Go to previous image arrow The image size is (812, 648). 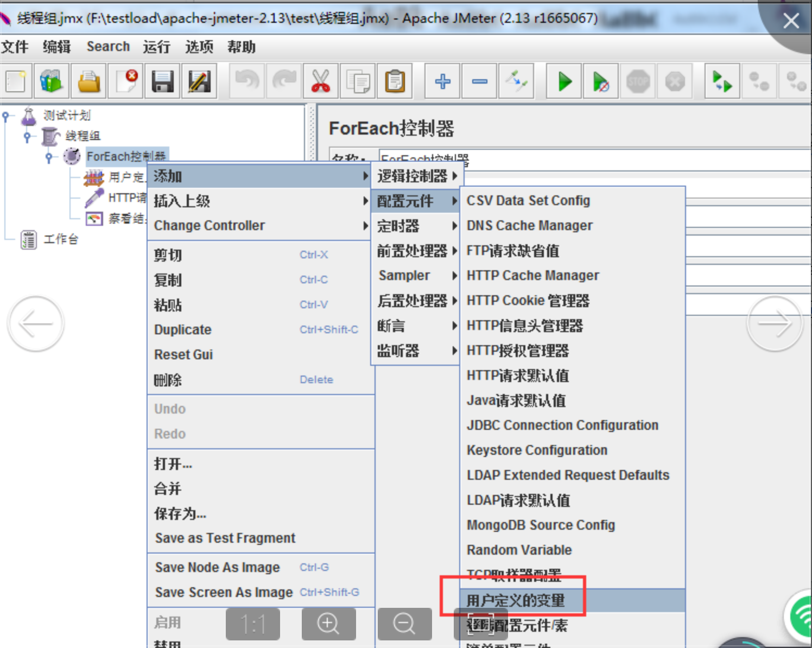tap(36, 323)
